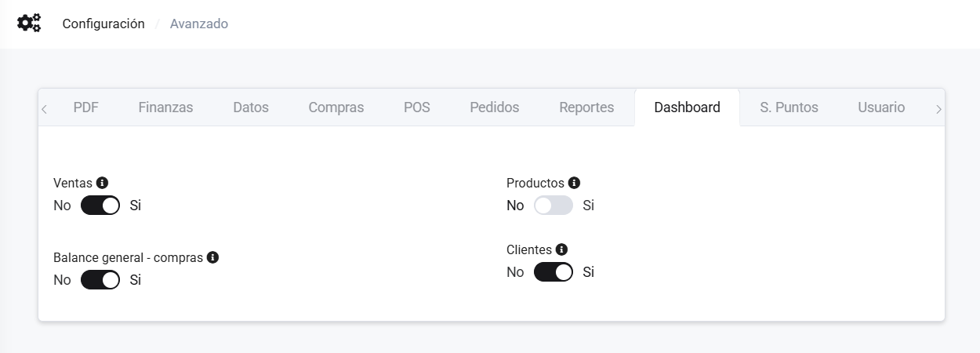Viewport: 980px width, 353px height.
Task: Switch to the Pedidos tab
Action: click(494, 107)
